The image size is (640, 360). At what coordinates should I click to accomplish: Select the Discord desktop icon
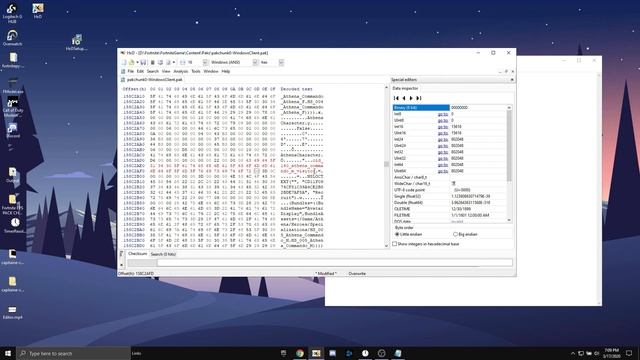point(13,131)
